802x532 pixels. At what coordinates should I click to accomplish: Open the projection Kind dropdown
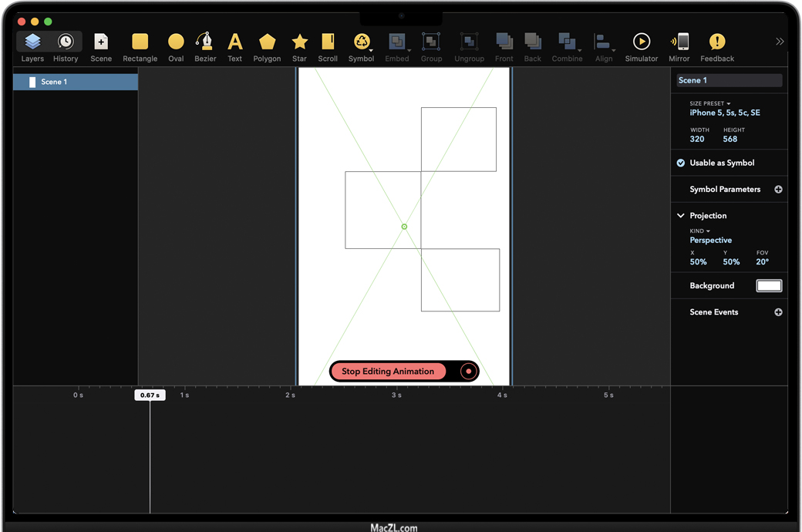[700, 231]
